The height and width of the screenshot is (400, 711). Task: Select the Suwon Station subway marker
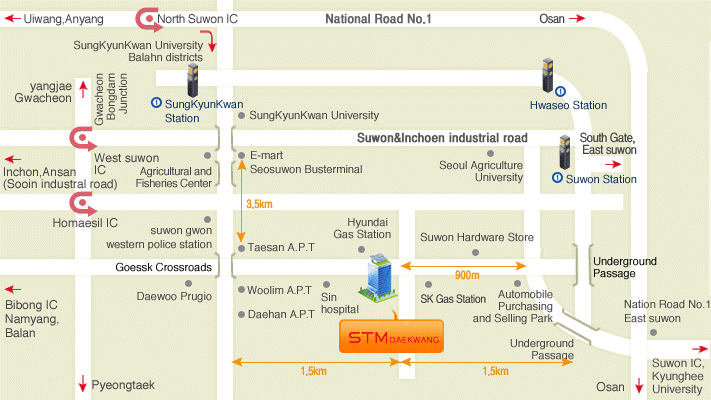click(566, 152)
